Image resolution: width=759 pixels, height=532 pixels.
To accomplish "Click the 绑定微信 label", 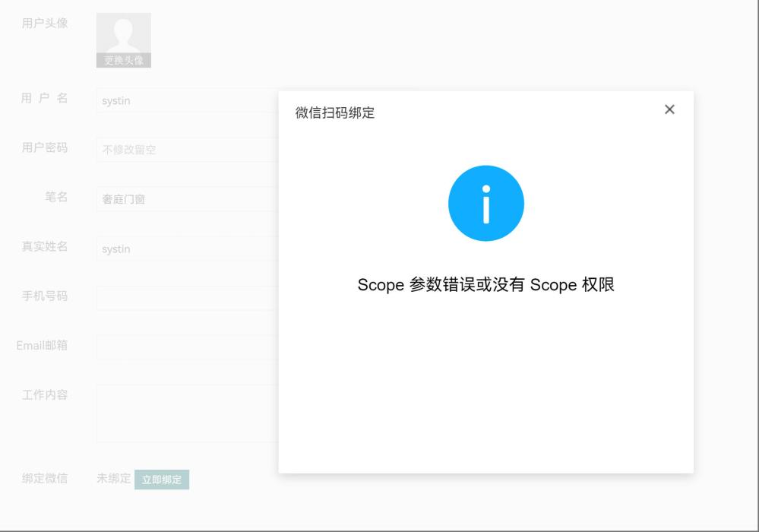I will pos(45,479).
